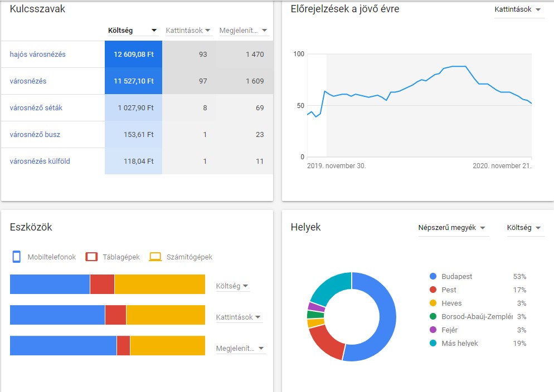Click the 2020. november 21. axis label
The image size is (554, 392).
(502, 166)
